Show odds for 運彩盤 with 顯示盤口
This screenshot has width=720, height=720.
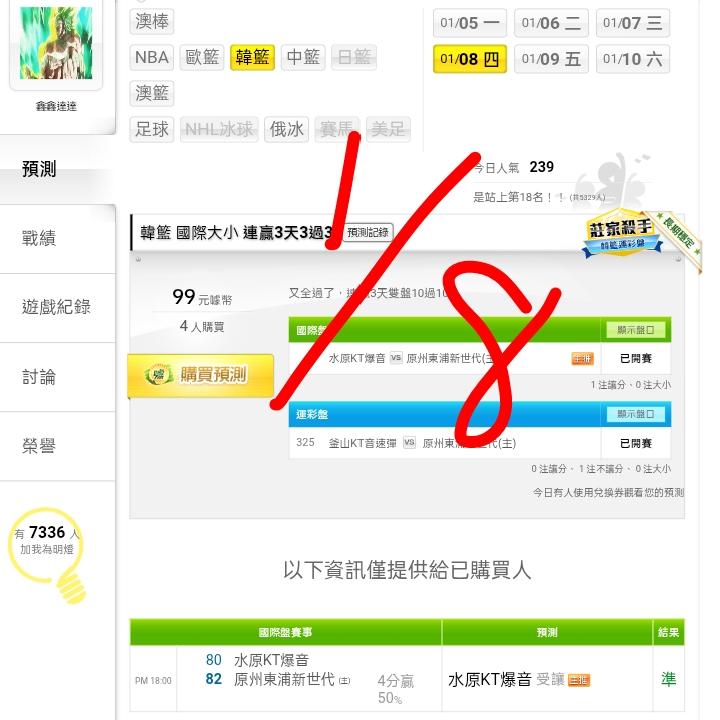point(636,414)
